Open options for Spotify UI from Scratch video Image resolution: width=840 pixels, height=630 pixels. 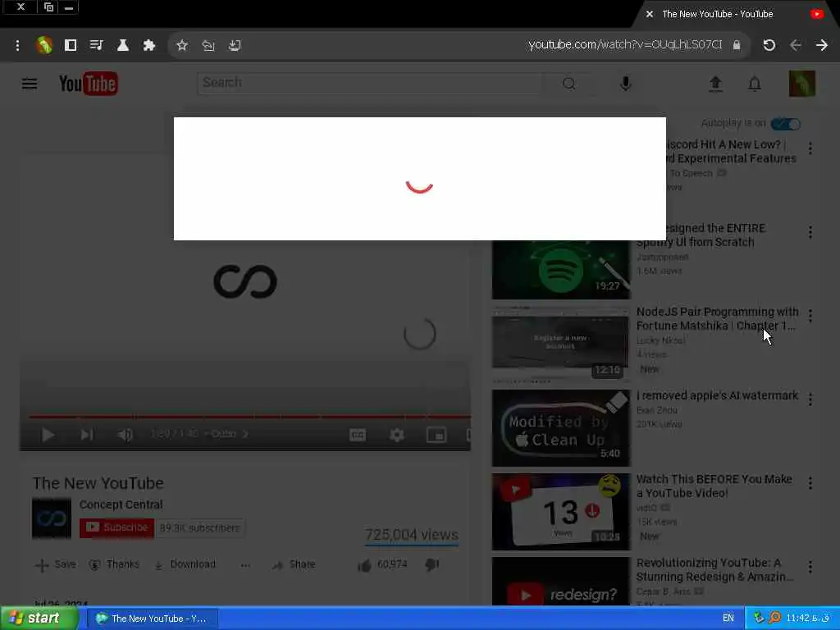[810, 232]
